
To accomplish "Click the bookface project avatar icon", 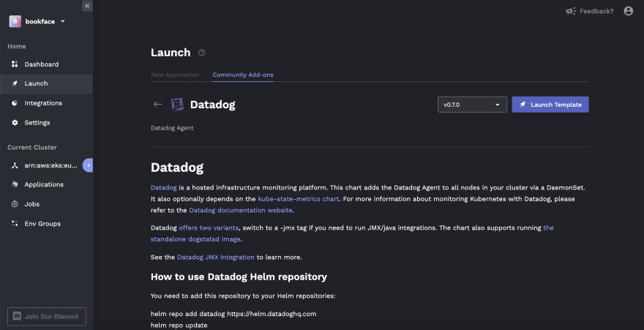I will click(15, 21).
